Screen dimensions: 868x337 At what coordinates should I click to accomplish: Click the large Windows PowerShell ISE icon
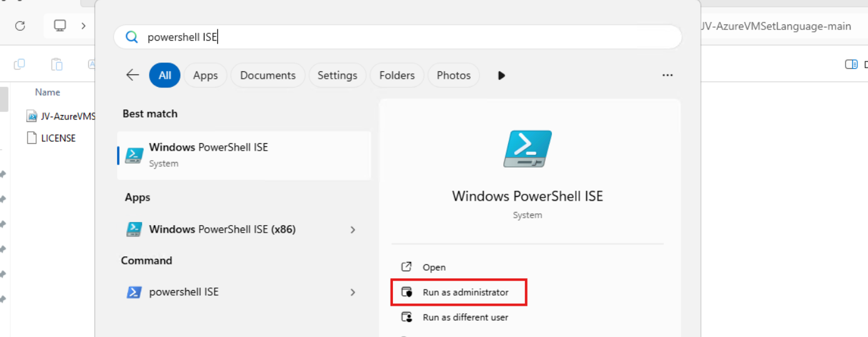point(528,149)
